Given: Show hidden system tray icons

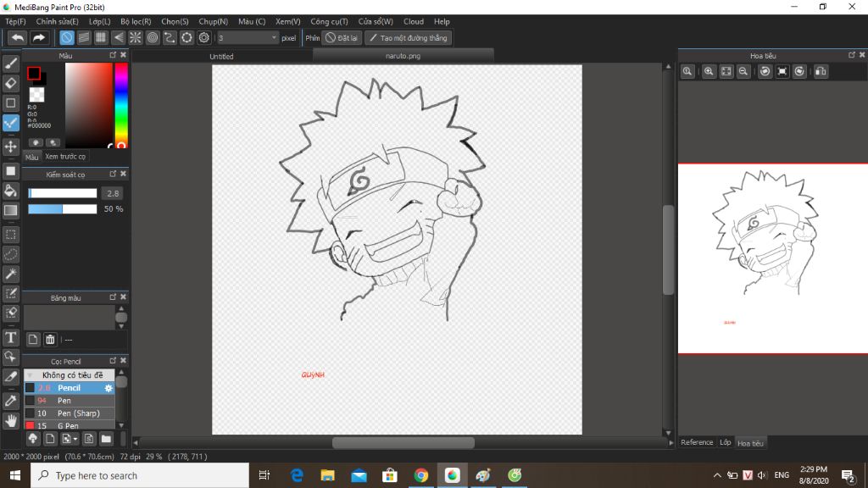Looking at the screenshot, I should click(717, 475).
